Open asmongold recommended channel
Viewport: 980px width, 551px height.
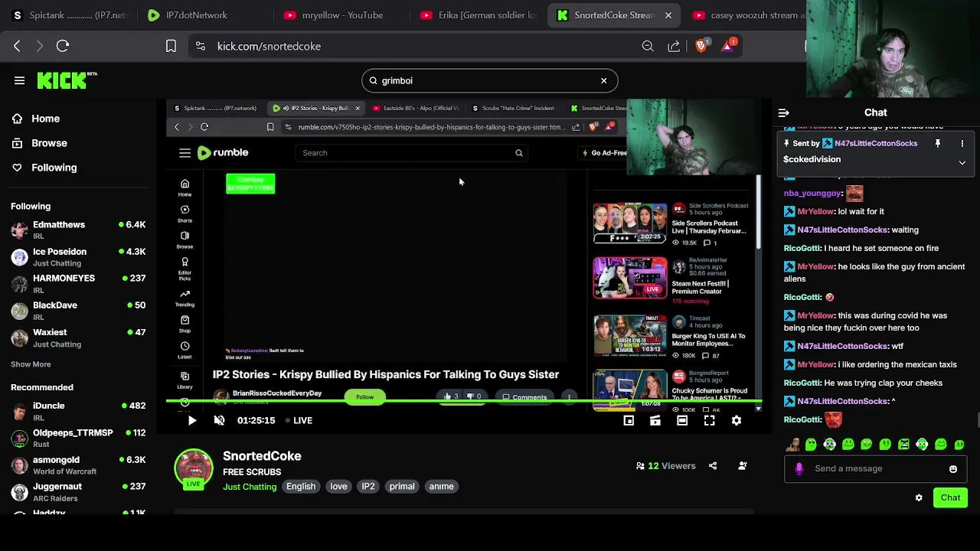tap(78, 465)
